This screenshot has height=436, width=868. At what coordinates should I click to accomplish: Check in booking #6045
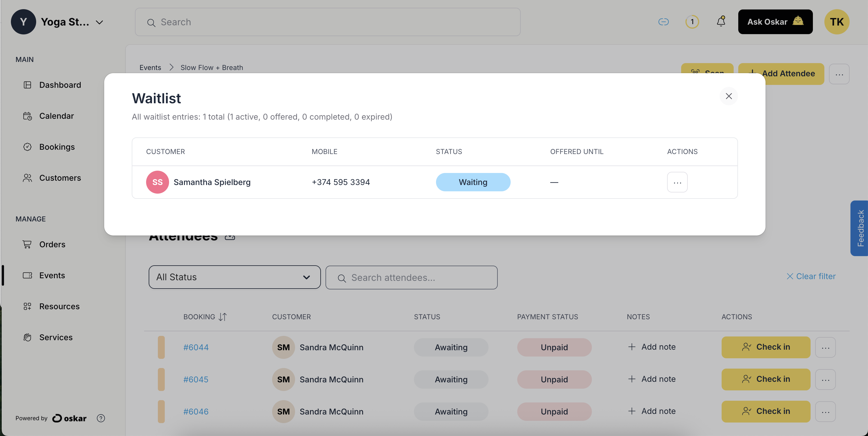click(766, 379)
